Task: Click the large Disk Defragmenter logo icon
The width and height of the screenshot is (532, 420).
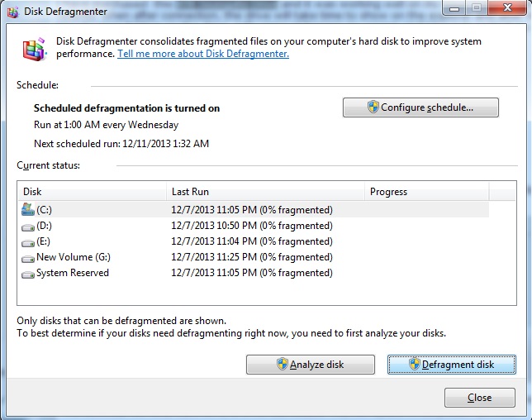Action: pos(34,50)
